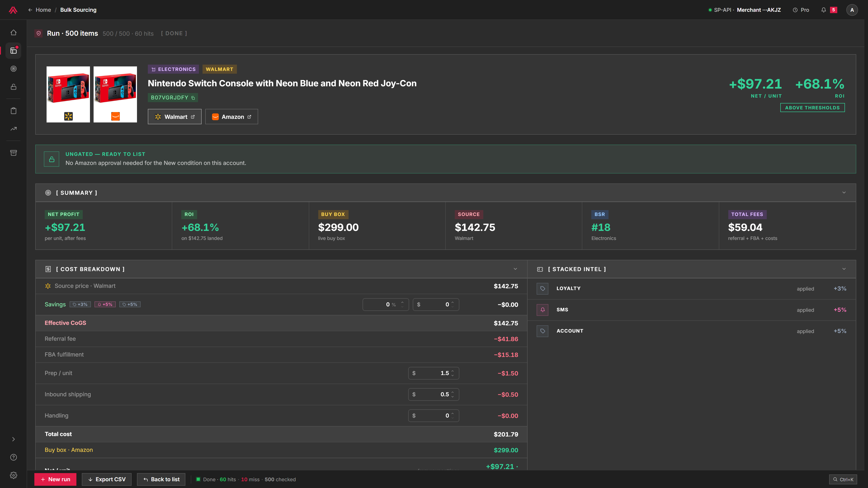Copy the ASIN B07VGRJDFY
This screenshot has height=488, width=868.
pos(193,98)
